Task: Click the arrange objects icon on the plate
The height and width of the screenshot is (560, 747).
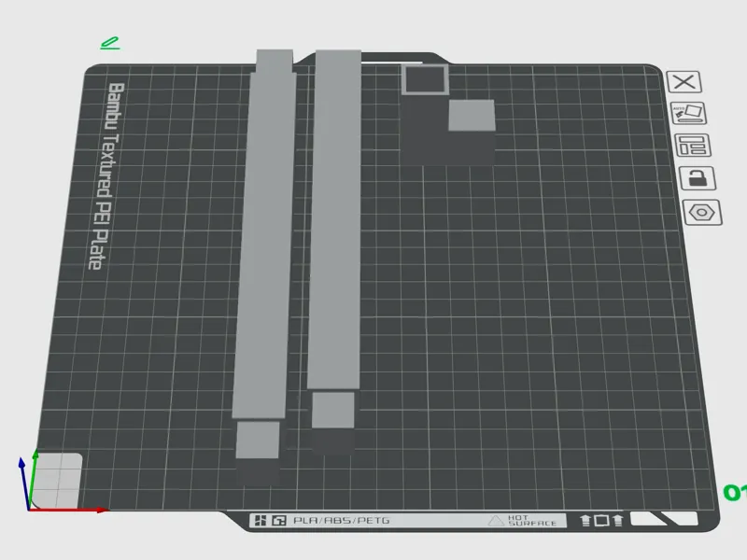Action: tap(693, 146)
